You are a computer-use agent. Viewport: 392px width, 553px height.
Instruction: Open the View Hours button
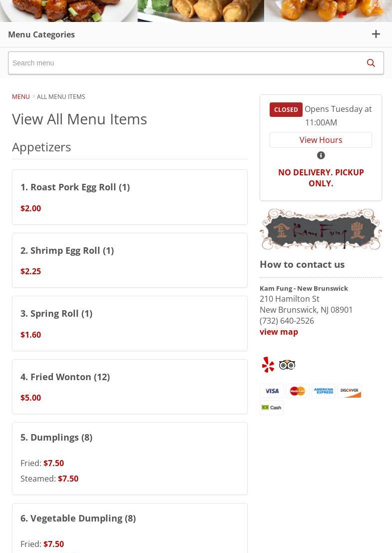(x=321, y=140)
